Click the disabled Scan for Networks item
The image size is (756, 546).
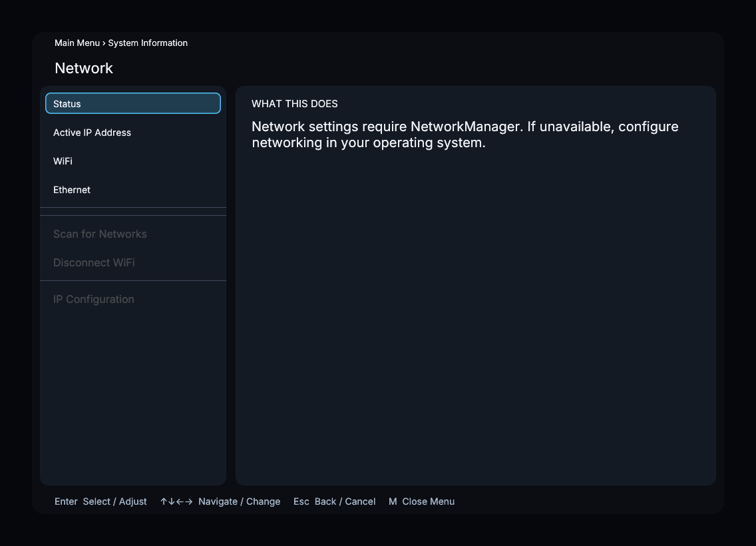point(133,234)
